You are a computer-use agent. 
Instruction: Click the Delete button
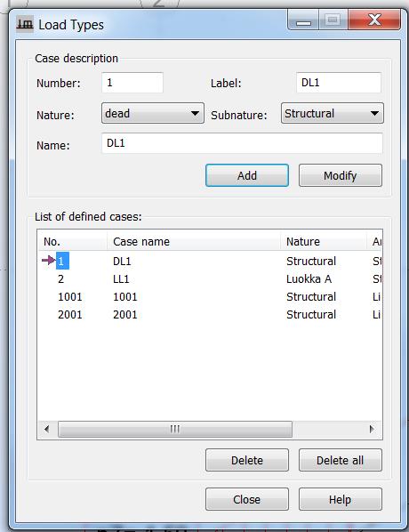pos(247,460)
